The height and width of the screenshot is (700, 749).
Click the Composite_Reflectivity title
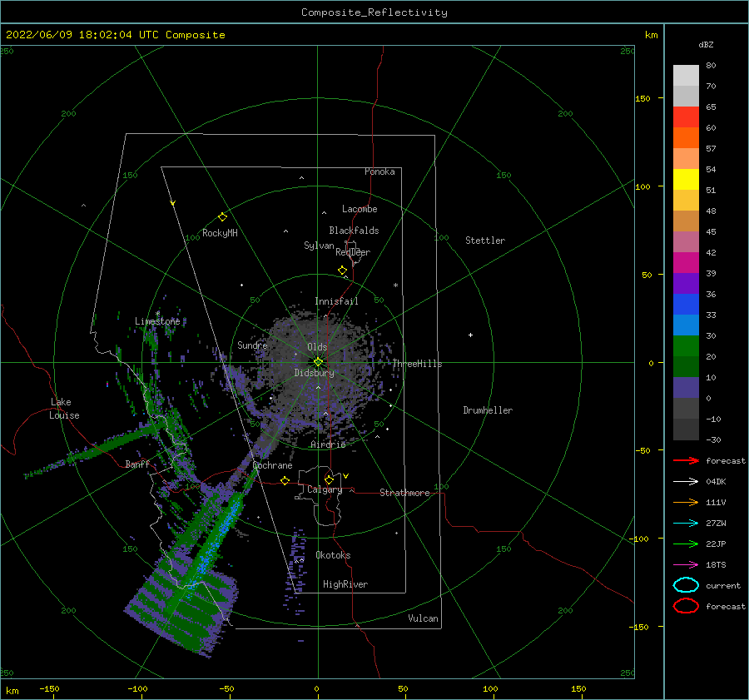coord(374,12)
